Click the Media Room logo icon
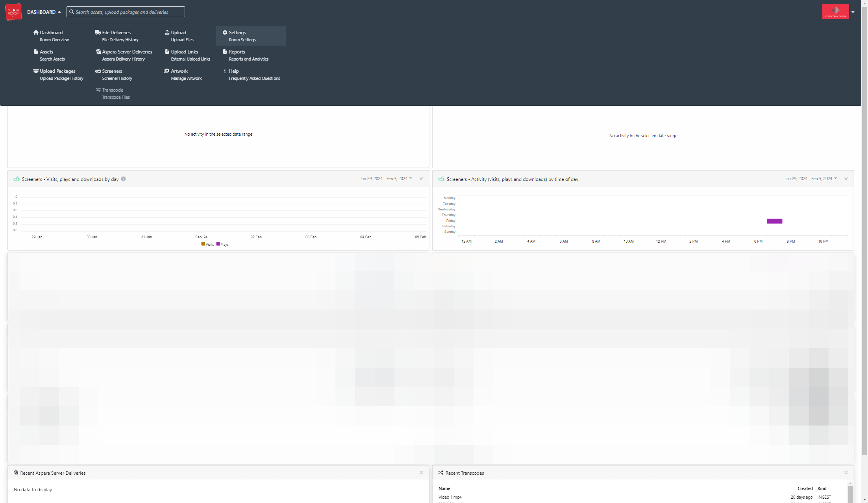The image size is (868, 503). pyautogui.click(x=13, y=12)
